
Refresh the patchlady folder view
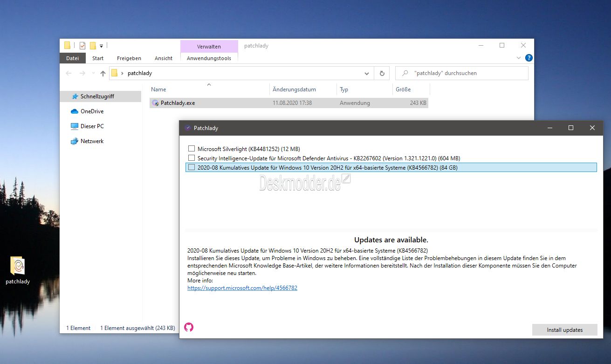(x=382, y=73)
